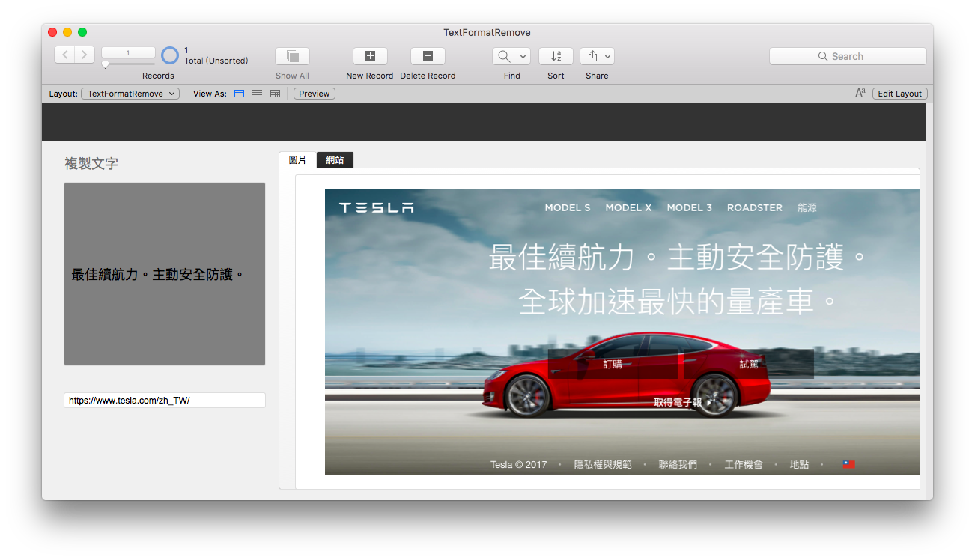Click the 訂購 order button

tap(613, 364)
